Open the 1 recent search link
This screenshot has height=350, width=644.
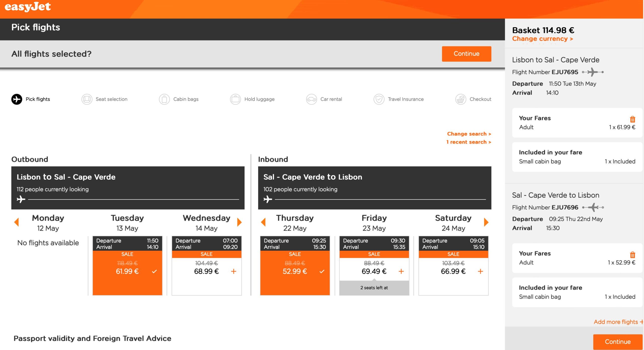[x=469, y=142]
